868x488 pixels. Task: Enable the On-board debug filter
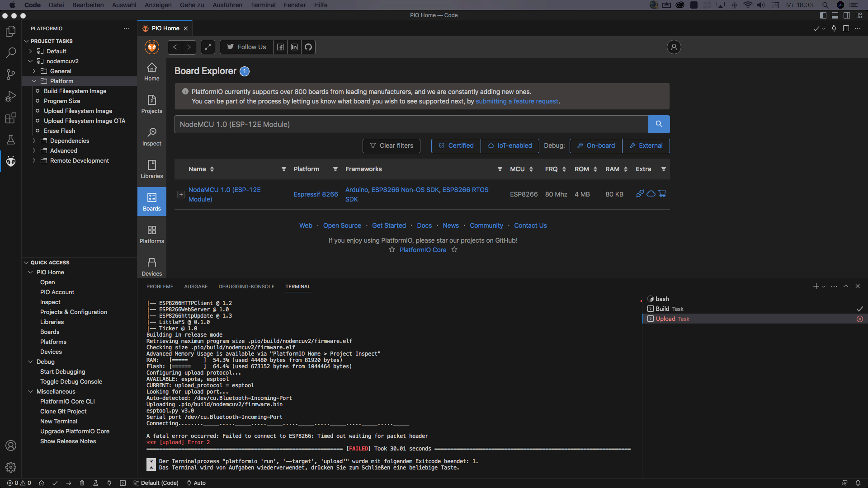[x=595, y=145]
